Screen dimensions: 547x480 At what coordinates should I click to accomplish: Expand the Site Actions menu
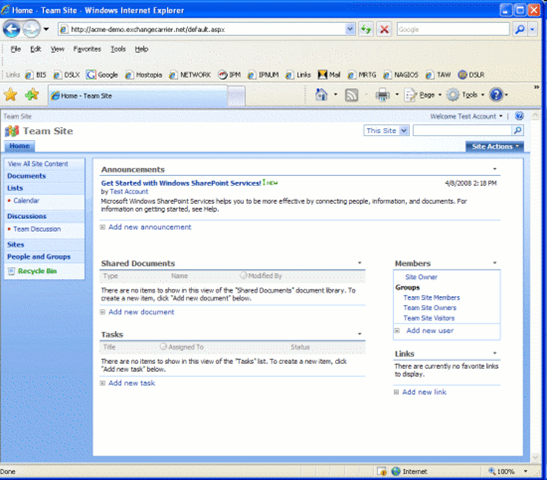coord(494,147)
